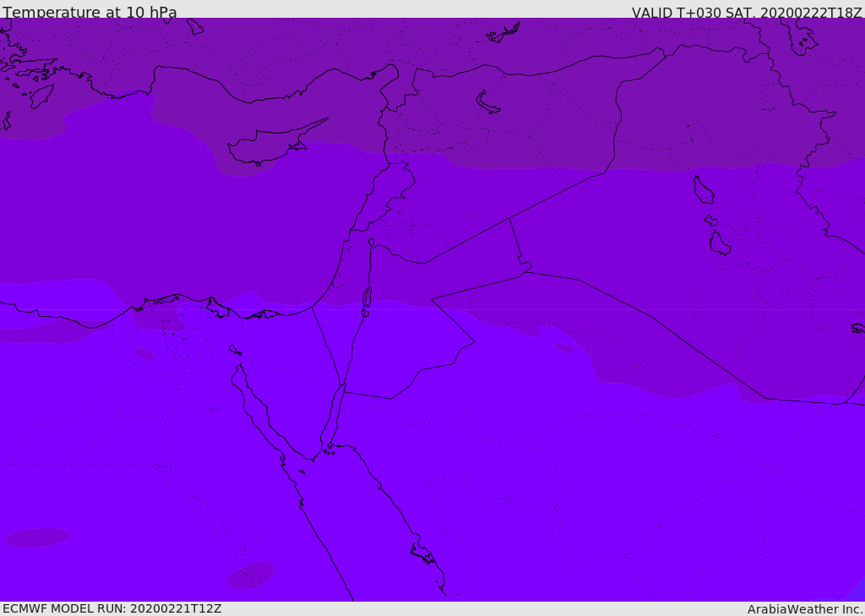Click the islands off the Red Sea's eastern coast

[423, 553]
